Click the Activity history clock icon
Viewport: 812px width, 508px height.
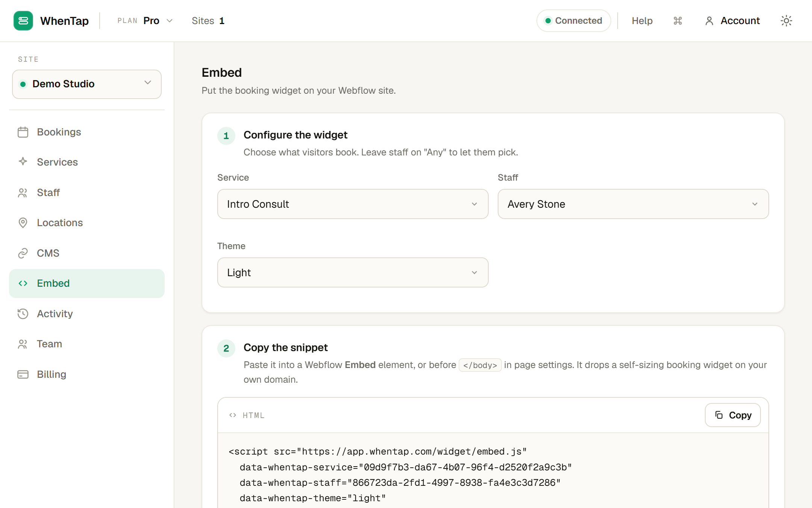tap(23, 314)
